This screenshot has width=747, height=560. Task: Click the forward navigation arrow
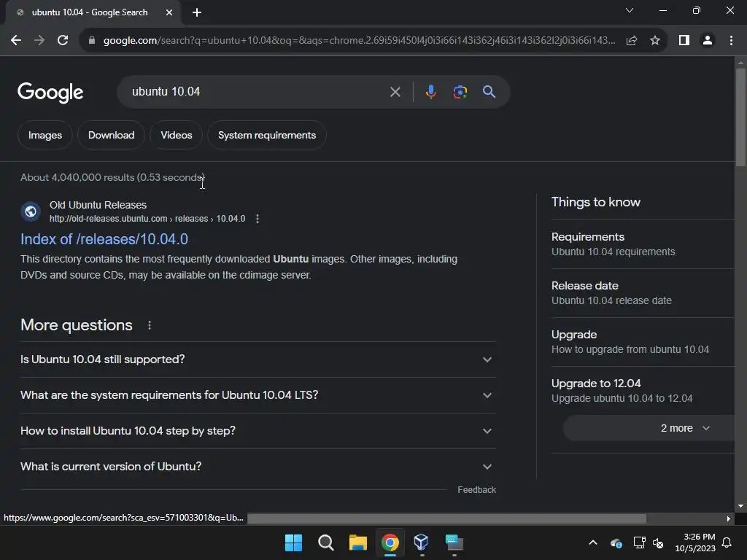pyautogui.click(x=39, y=41)
